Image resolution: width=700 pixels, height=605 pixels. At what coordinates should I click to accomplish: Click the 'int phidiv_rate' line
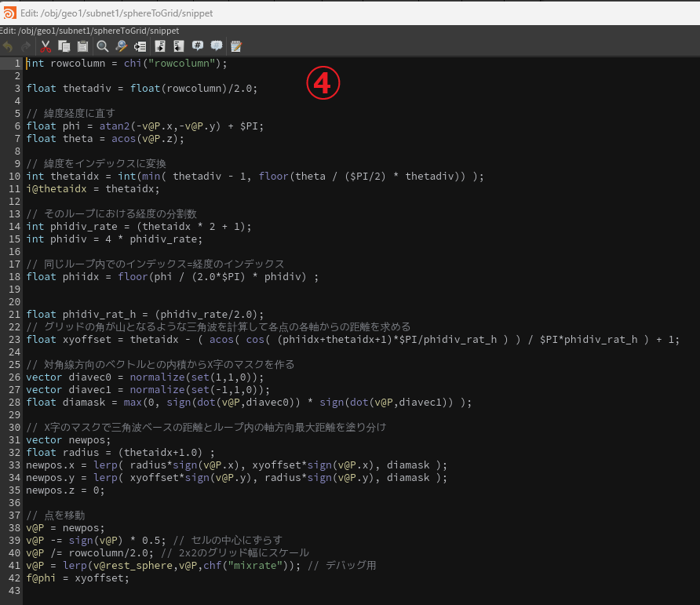pyautogui.click(x=139, y=226)
